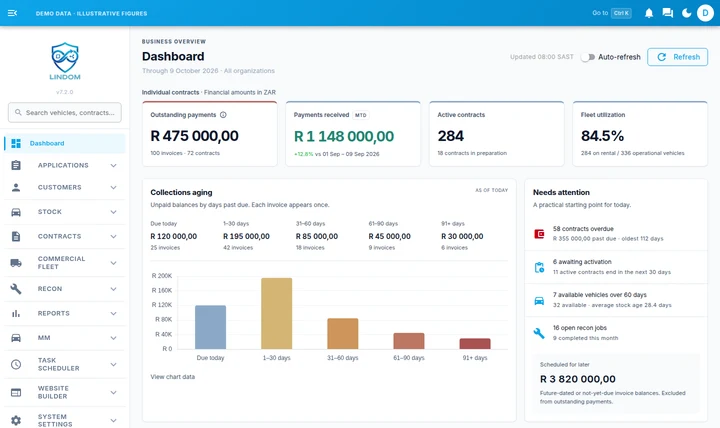The height and width of the screenshot is (428, 720).
Task: Open the Dashboard menu item
Action: [65, 143]
